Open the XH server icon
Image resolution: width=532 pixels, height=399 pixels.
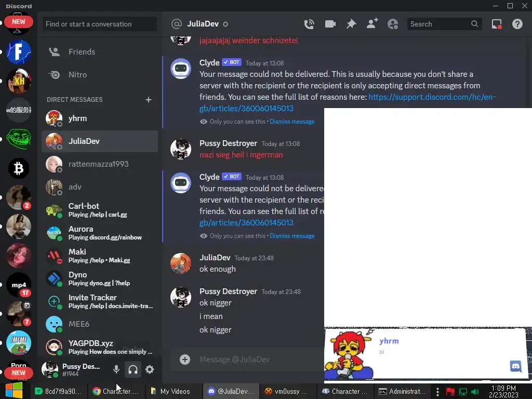[x=19, y=81]
